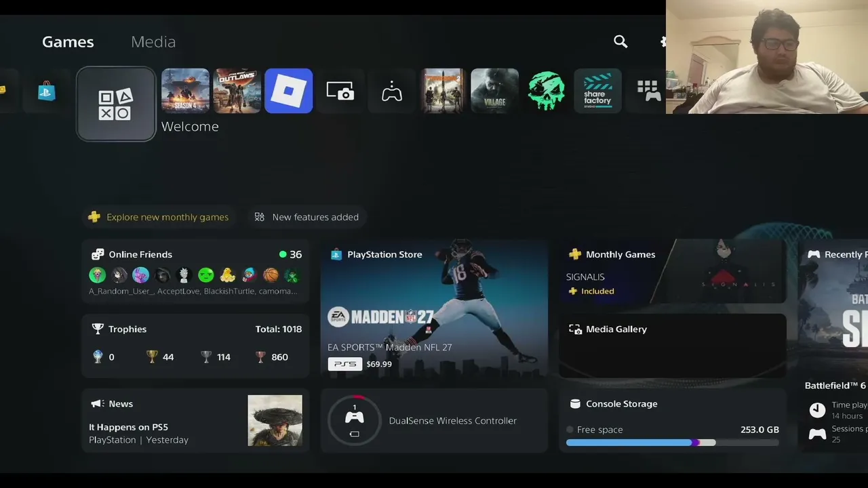
Task: Click the EA SPORTS Madden NFL 27 title
Action: coord(390,347)
